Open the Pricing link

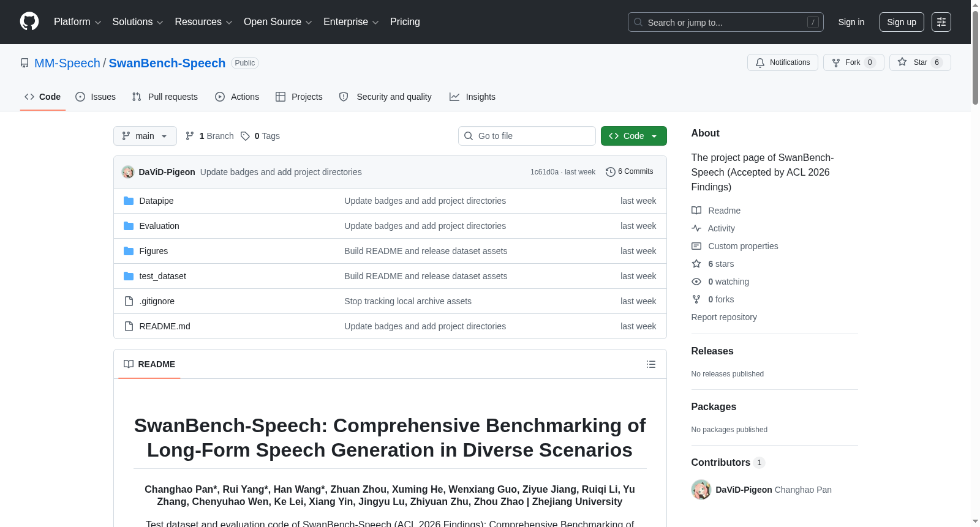click(405, 22)
